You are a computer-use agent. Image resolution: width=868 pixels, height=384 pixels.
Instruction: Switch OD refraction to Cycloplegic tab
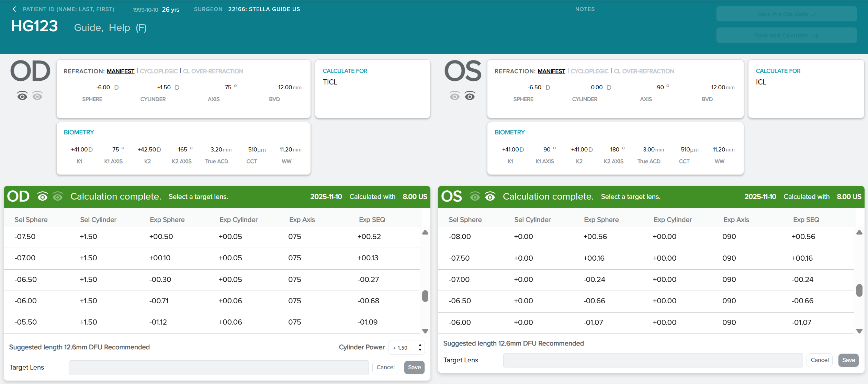(159, 71)
